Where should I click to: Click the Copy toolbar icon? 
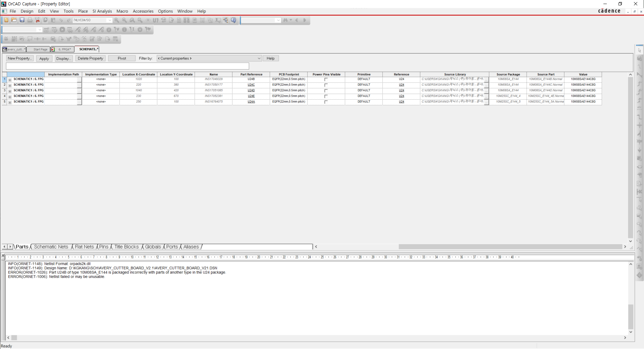click(x=45, y=20)
